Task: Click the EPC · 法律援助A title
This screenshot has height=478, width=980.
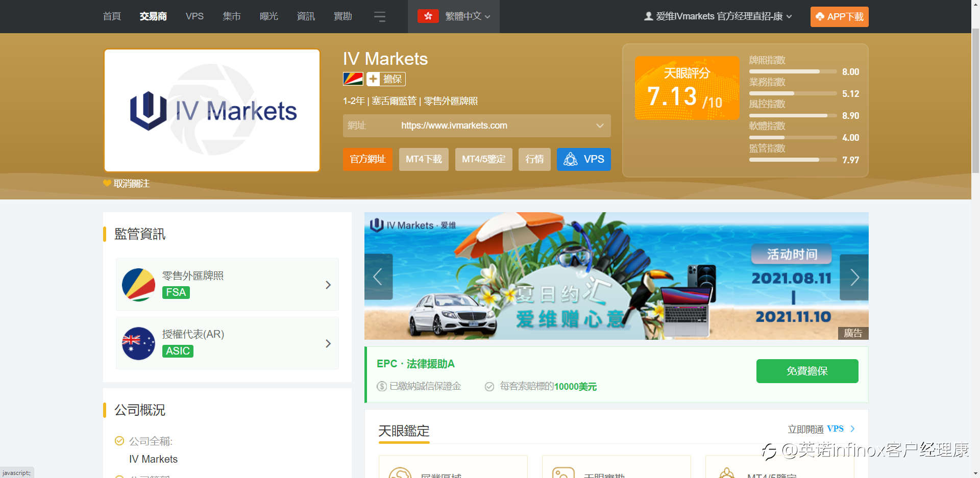Action: (415, 364)
